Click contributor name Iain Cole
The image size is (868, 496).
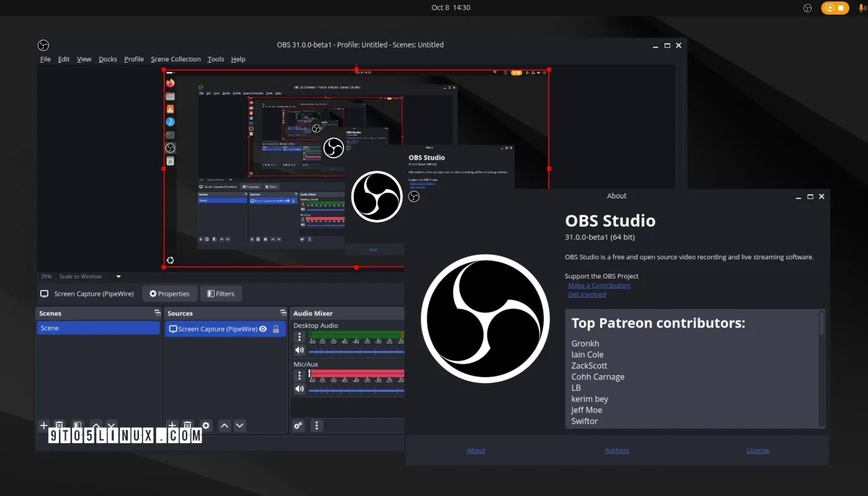click(587, 355)
